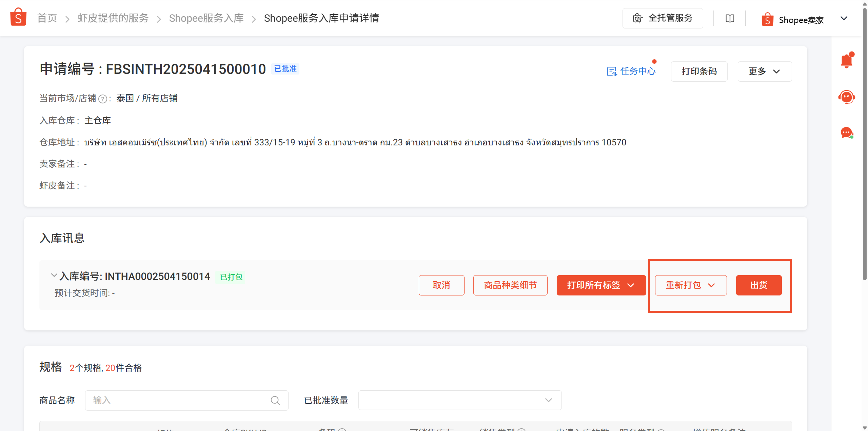This screenshot has height=431, width=868.
Task: Open the book guide icon
Action: (730, 18)
